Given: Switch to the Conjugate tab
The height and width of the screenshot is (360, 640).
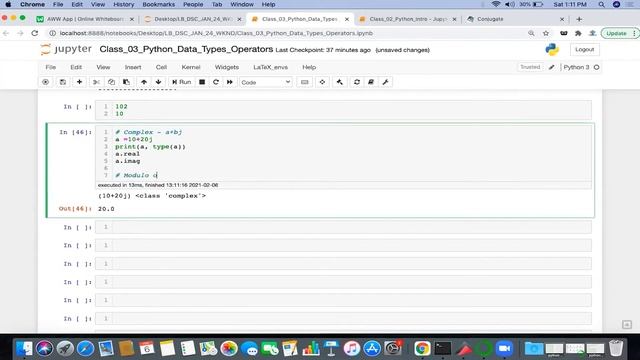Looking at the screenshot, I should coord(516,19).
